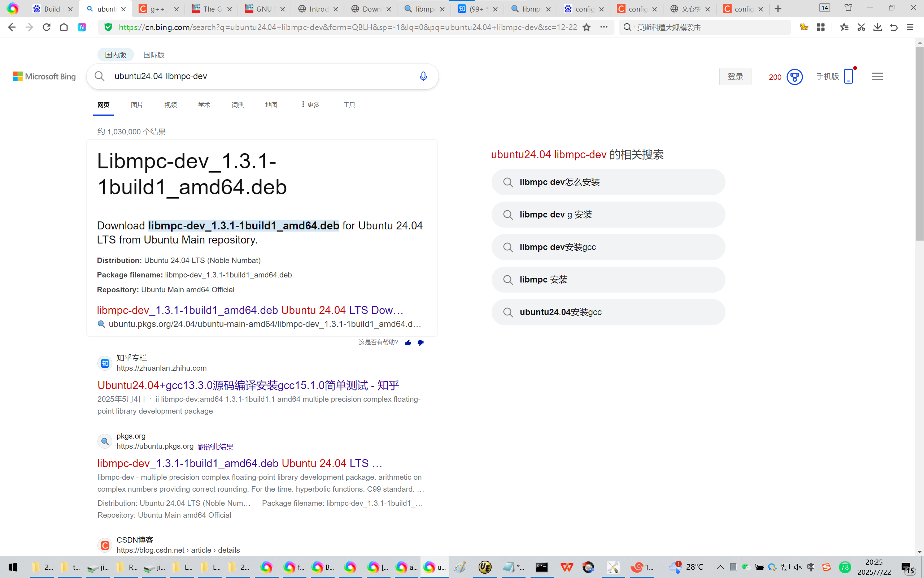This screenshot has width=924, height=578.
Task: Open the favorites list star icon
Action: point(844,27)
